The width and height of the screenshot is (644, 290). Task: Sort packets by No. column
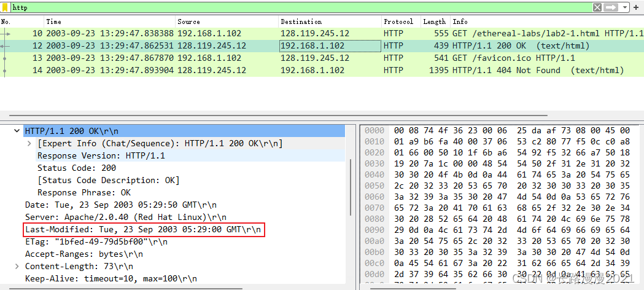coord(21,22)
